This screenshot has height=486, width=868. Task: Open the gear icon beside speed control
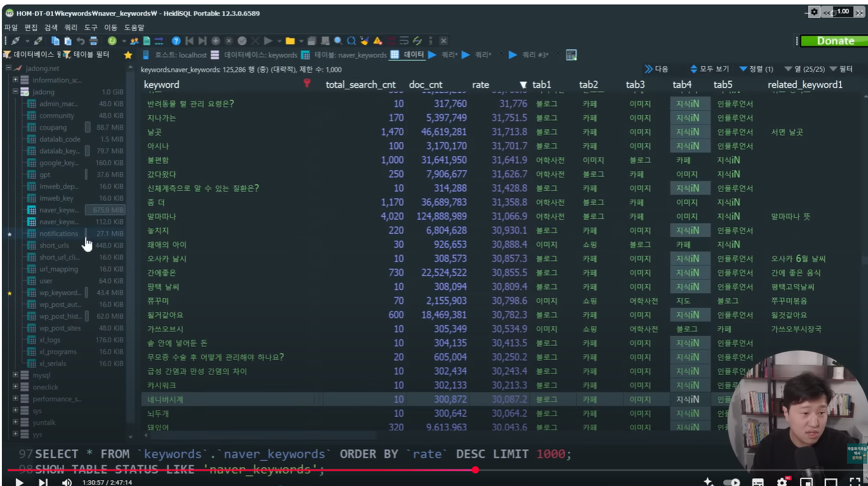pyautogui.click(x=815, y=11)
